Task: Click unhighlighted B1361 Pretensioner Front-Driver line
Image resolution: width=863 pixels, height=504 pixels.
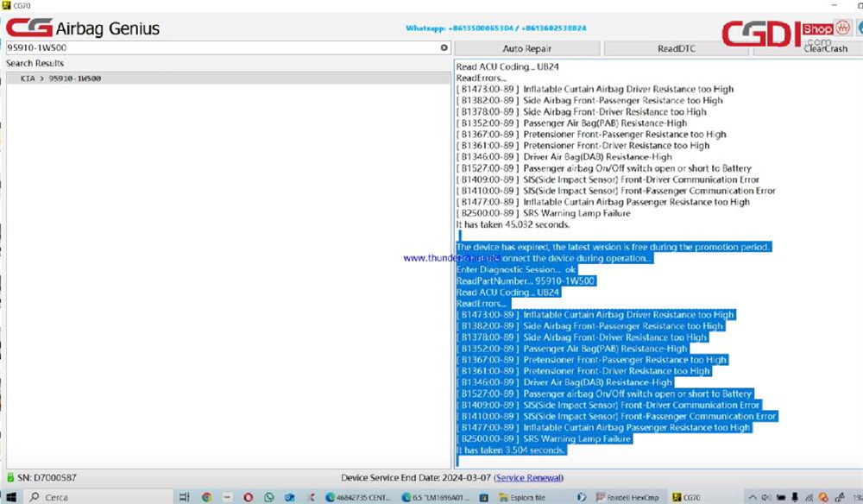Action: pos(583,146)
